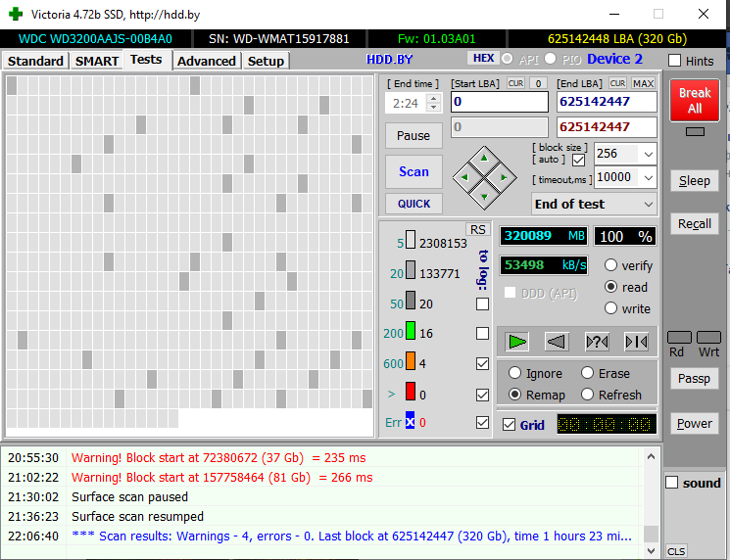Click the butterfly seek test button
This screenshot has width=730, height=560.
point(636,342)
